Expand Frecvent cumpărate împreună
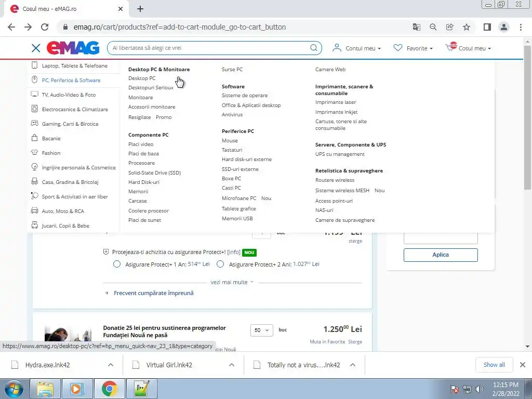Image resolution: width=532 pixels, height=399 pixels. click(x=153, y=293)
